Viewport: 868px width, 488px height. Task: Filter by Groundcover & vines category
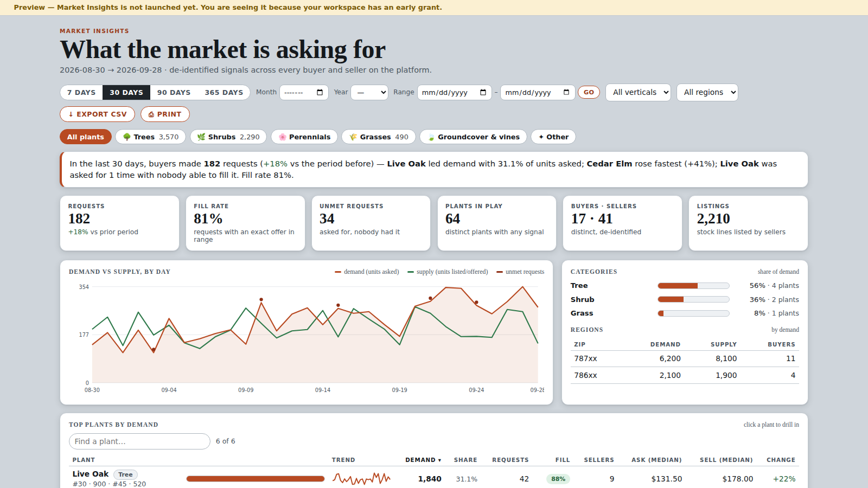(x=474, y=137)
